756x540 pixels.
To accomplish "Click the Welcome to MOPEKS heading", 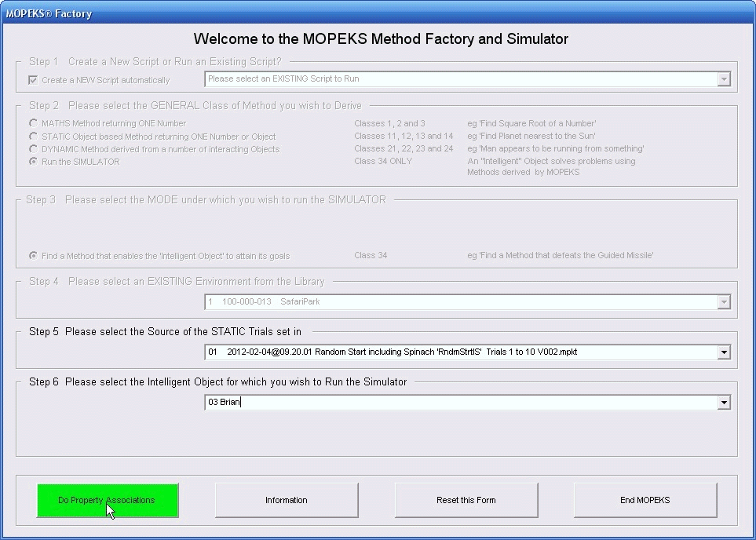I will point(381,39).
